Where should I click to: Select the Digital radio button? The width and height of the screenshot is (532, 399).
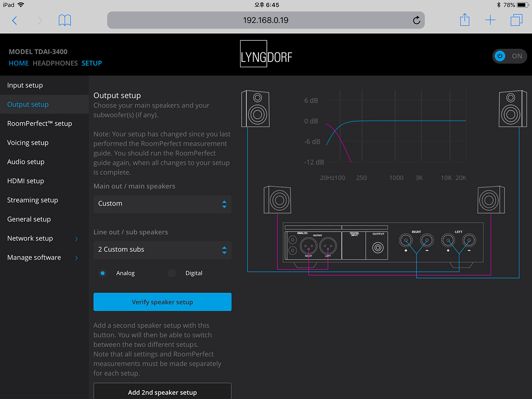coord(172,273)
